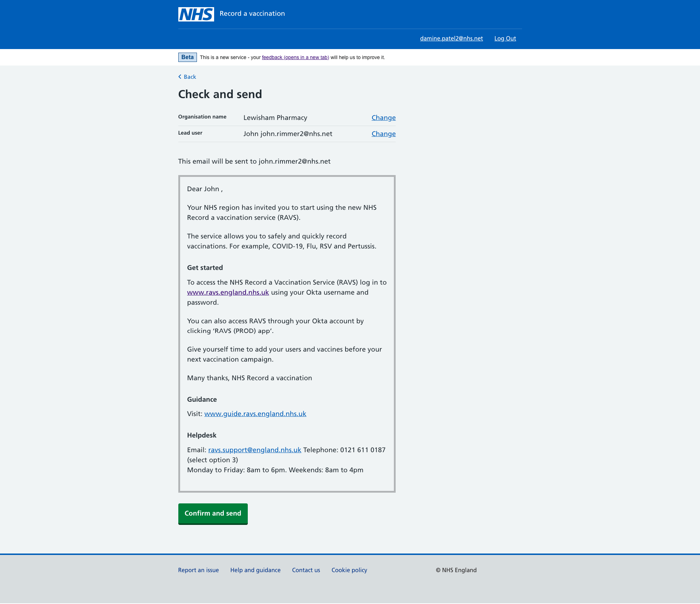
Task: Click the ravs.support@england.nhs.uk email link
Action: (x=255, y=450)
